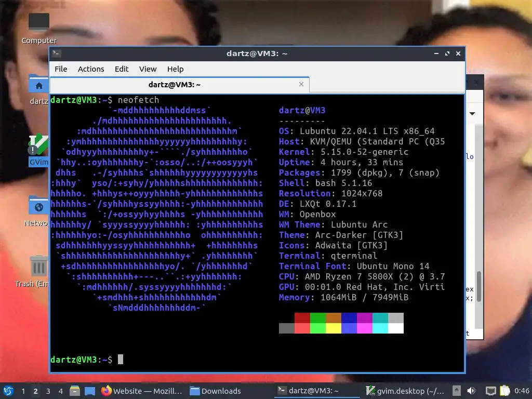Click the 'Host: KVM/QEMU' line
Screen dimensions: 532x399
point(362,141)
